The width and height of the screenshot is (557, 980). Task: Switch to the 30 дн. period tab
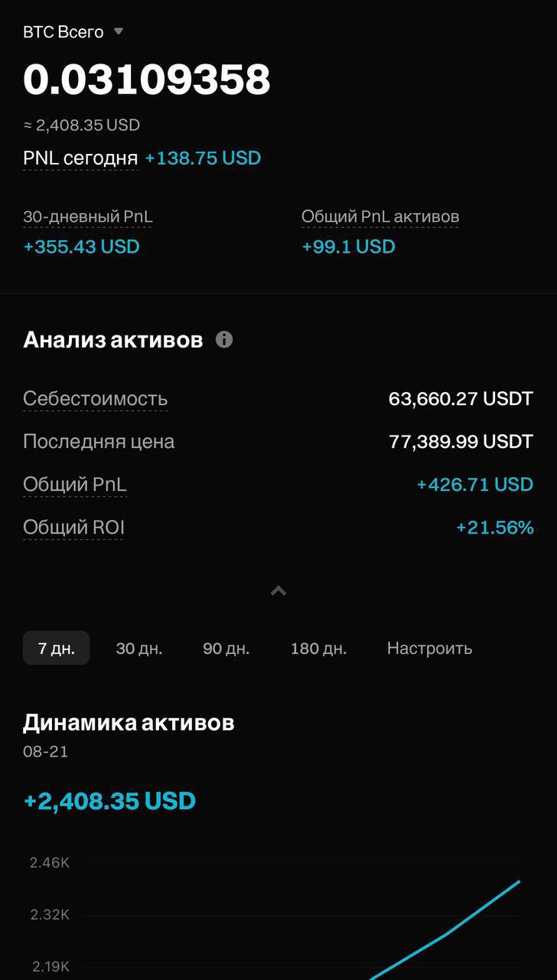point(139,648)
